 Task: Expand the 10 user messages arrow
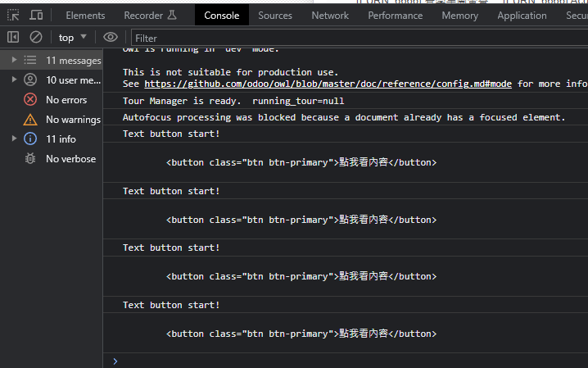click(14, 80)
